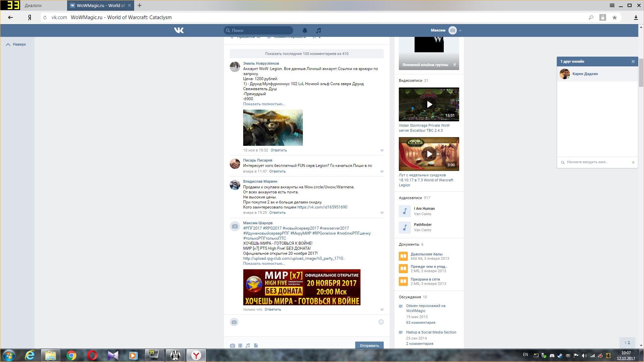
Task: Like Владислав Марвен's comment
Action: pyautogui.click(x=382, y=213)
